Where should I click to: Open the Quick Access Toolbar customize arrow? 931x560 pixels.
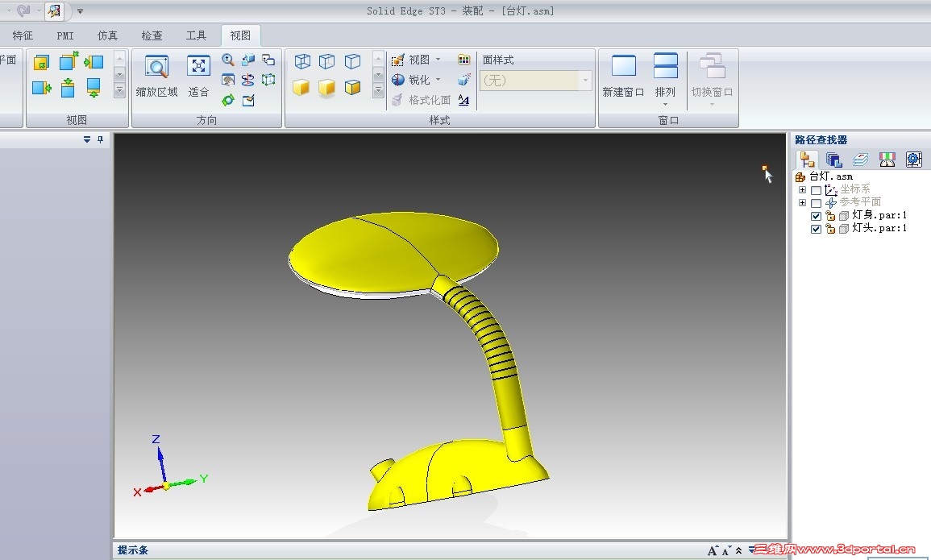(x=80, y=10)
